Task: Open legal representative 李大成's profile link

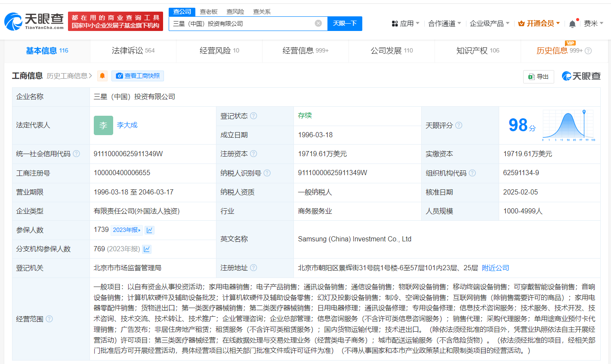Action: [x=127, y=125]
